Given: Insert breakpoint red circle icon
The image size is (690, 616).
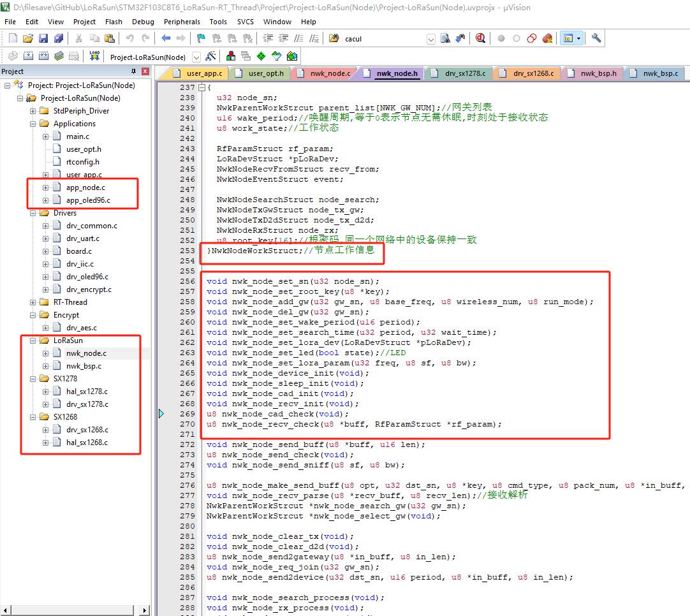Looking at the screenshot, I should click(501, 38).
